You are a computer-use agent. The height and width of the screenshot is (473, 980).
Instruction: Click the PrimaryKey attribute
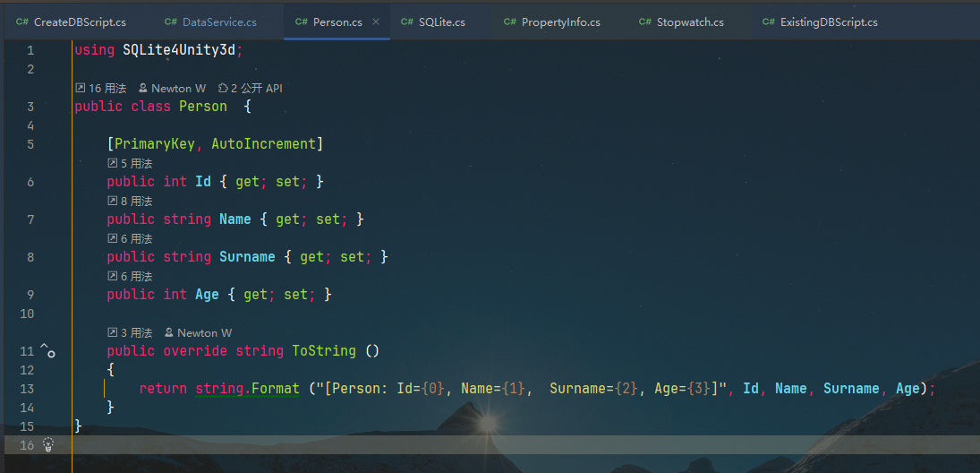(x=155, y=144)
